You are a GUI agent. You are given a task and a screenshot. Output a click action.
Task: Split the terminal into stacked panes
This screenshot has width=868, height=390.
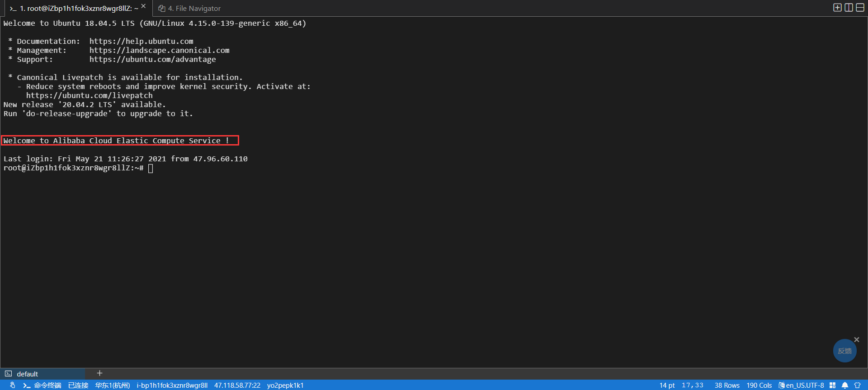point(860,7)
